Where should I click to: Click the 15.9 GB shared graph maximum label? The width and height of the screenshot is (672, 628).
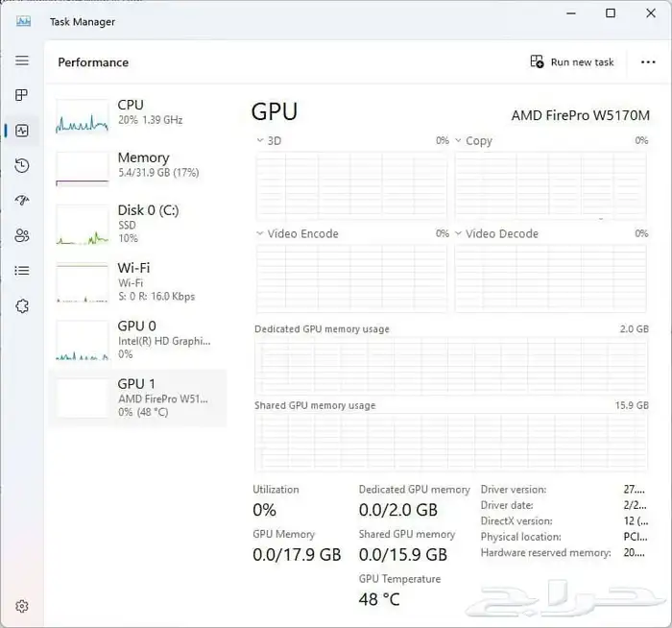click(632, 405)
